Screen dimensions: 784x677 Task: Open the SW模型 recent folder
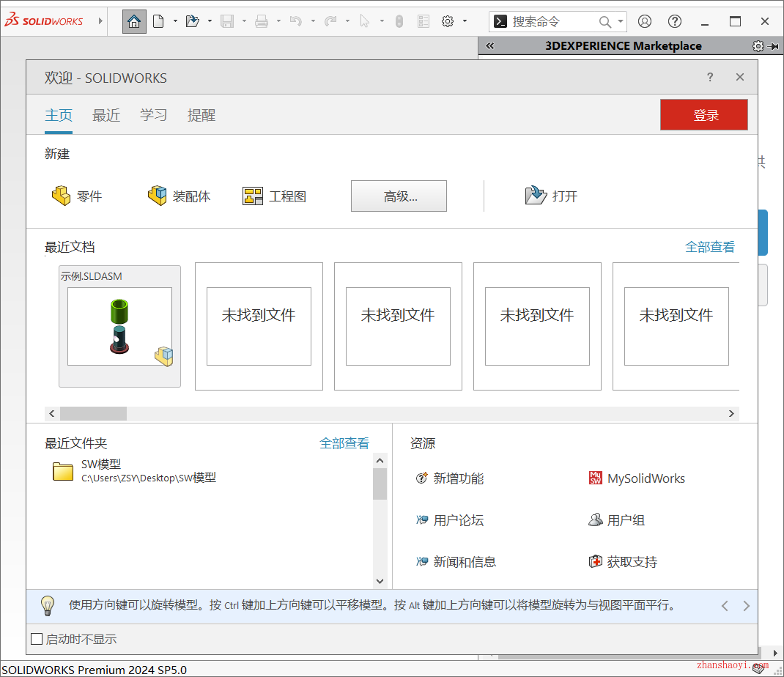(134, 471)
